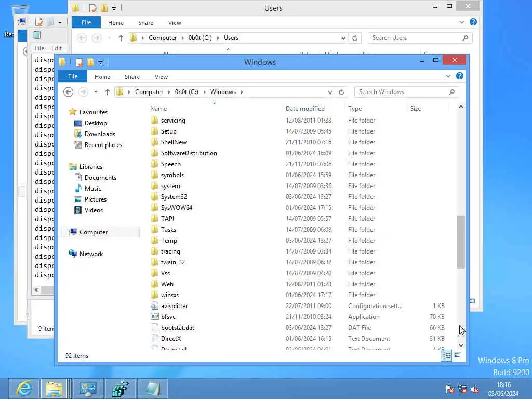Open the cubes application taskbar icon
532x399 pixels.
click(120, 389)
